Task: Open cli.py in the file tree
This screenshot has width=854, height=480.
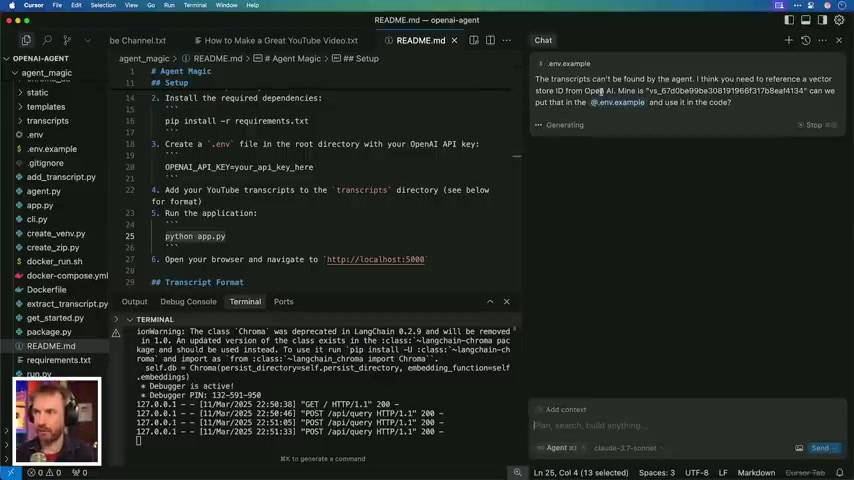Action: tap(37, 219)
